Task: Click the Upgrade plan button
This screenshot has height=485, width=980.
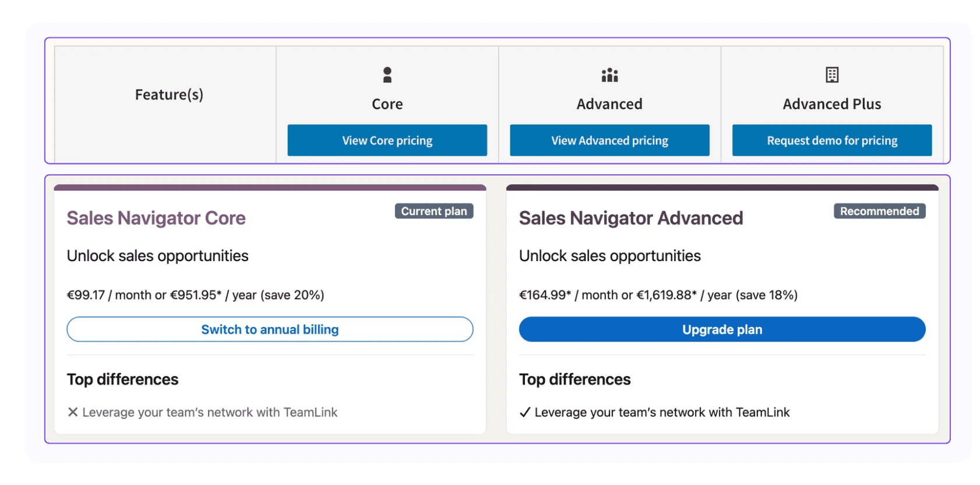Action: point(722,329)
